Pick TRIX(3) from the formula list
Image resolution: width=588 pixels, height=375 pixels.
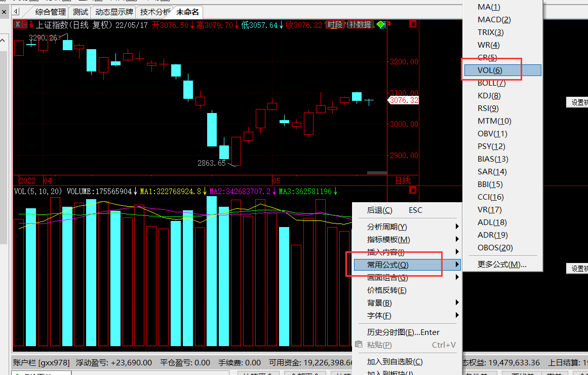coord(502,32)
